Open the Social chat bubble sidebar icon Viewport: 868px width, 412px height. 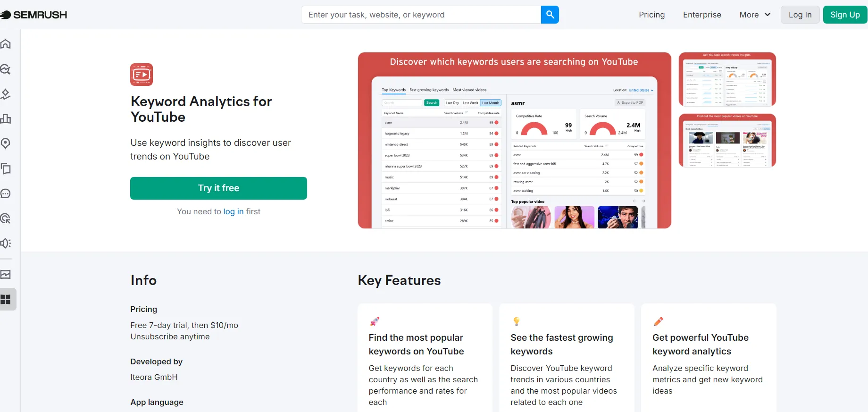point(6,193)
